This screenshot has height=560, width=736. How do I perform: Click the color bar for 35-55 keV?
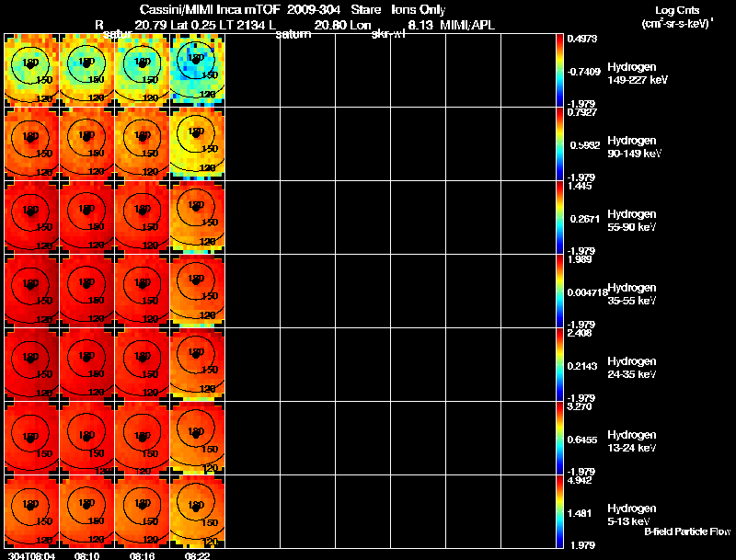click(559, 291)
